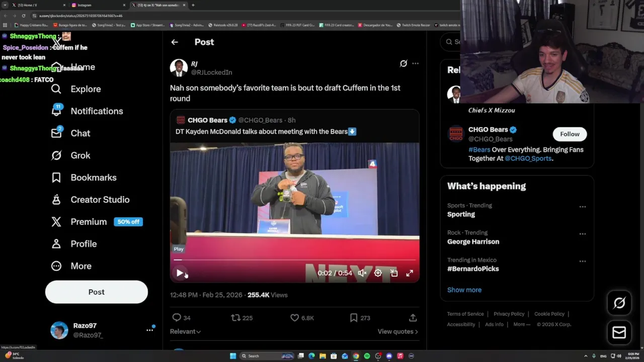Open the Cookie Policy link
This screenshot has height=362, width=644.
549,314
